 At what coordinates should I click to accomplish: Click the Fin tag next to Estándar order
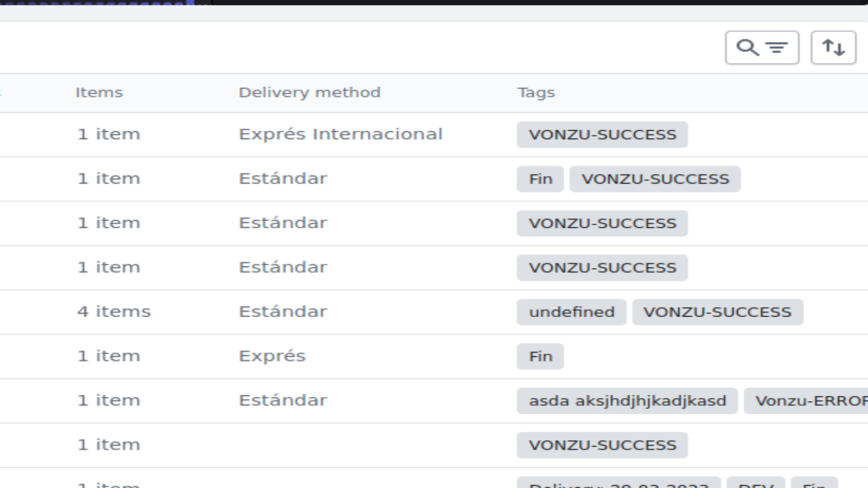(540, 178)
